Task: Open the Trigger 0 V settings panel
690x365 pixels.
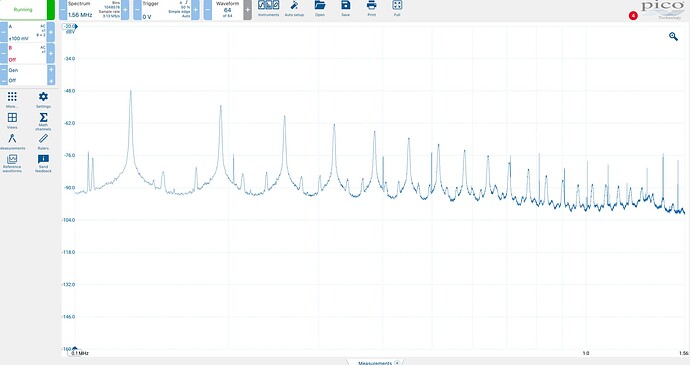Action: tap(166, 10)
